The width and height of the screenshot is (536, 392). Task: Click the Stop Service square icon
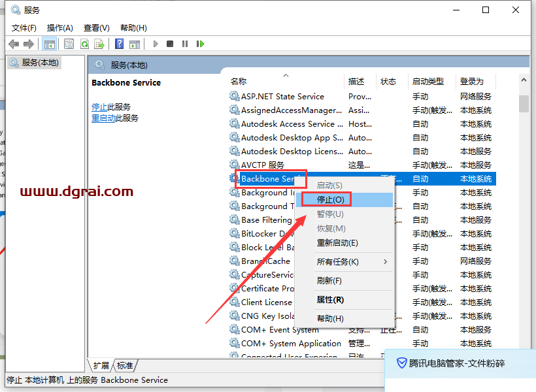point(170,44)
